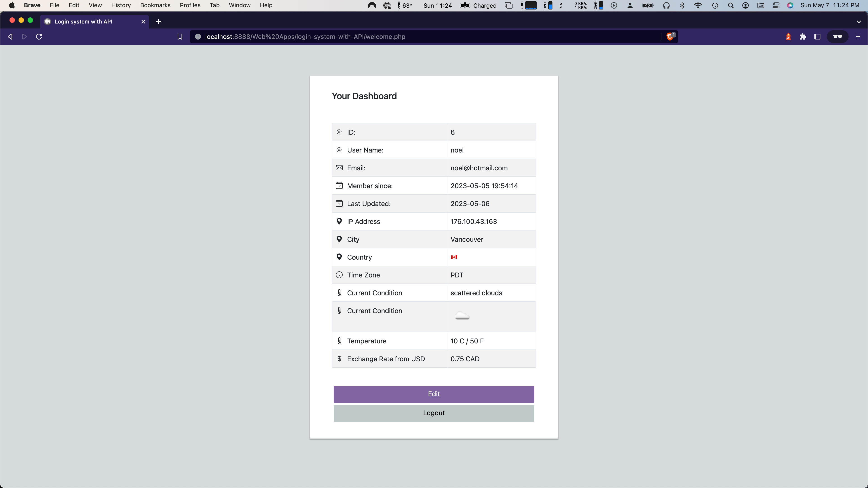Select the Login system with API tab
868x488 pixels.
83,21
